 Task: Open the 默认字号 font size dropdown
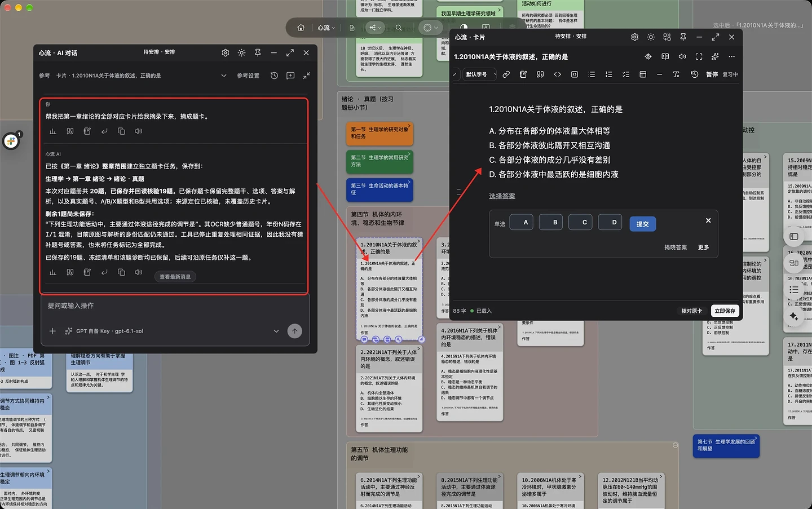pos(480,74)
